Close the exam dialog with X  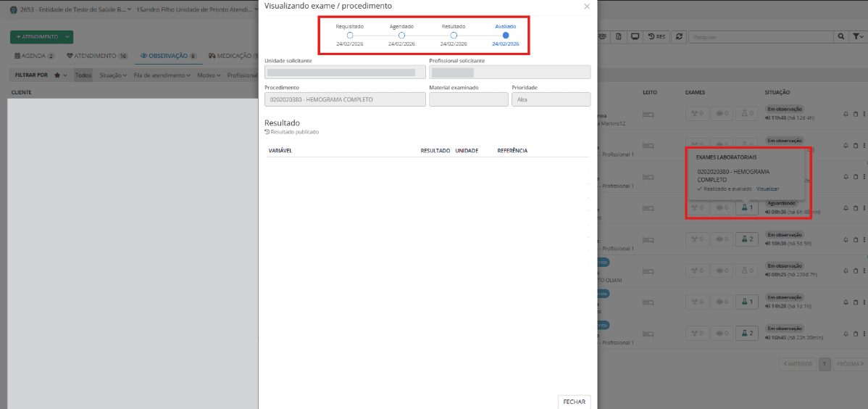(587, 7)
